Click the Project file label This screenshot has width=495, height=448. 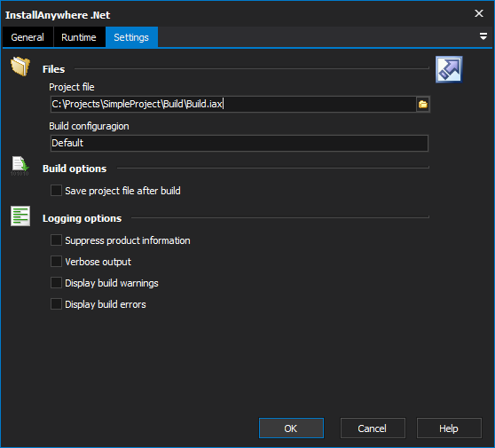(72, 87)
